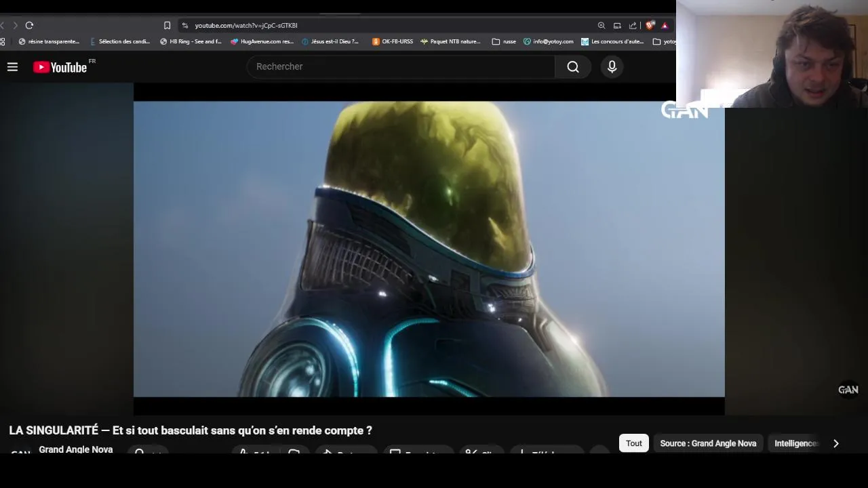Go forward with the browser forward arrow
This screenshot has width=868, height=488.
[x=15, y=25]
